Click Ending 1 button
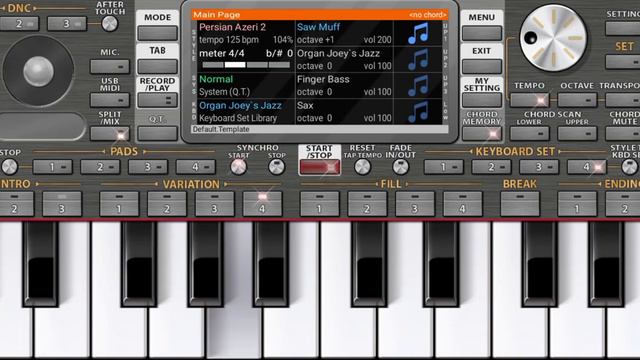Viewport: 640px width, 360px height. pos(577,204)
